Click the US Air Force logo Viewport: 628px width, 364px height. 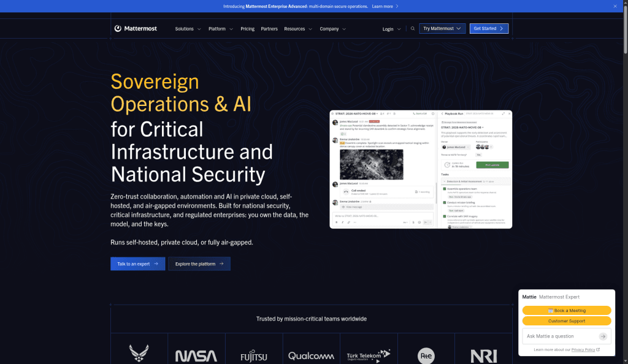pyautogui.click(x=139, y=354)
